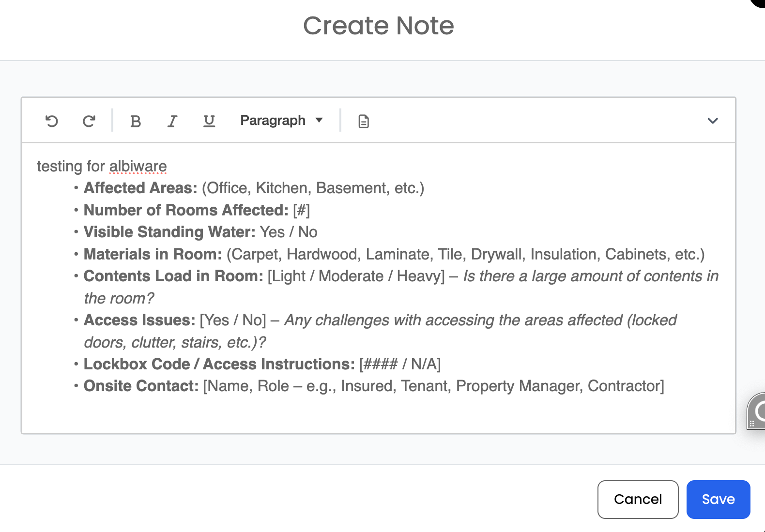
Task: Click the floating widget on right edge
Action: [x=758, y=411]
